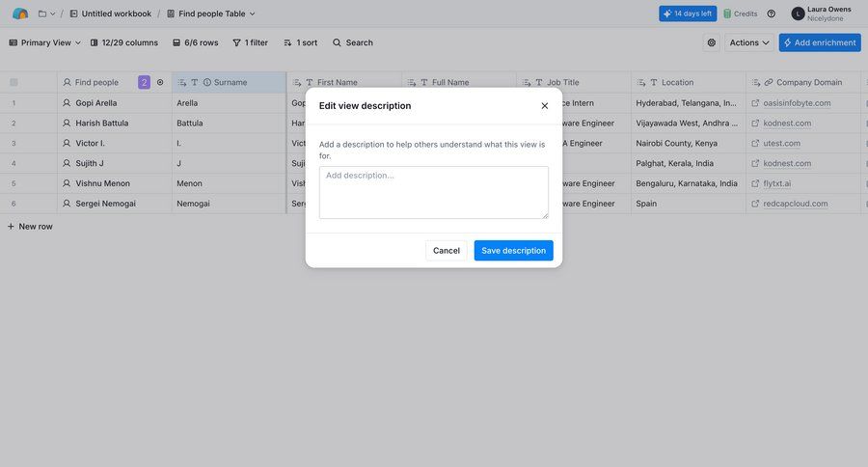This screenshot has width=868, height=467.
Task: Click the external link icon beside oasisinfobyte.com
Action: click(755, 103)
